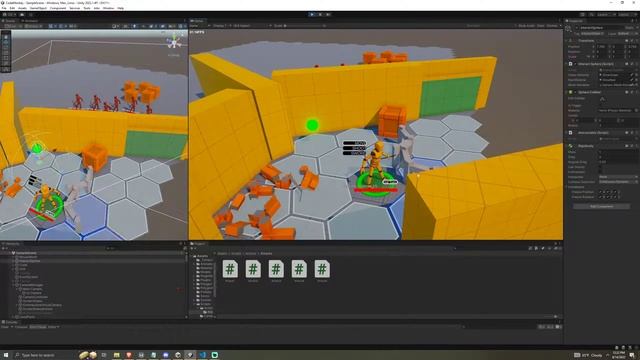Screen dimensions: 640x360
Task: Advance one frame with the Step button
Action: coord(328,15)
